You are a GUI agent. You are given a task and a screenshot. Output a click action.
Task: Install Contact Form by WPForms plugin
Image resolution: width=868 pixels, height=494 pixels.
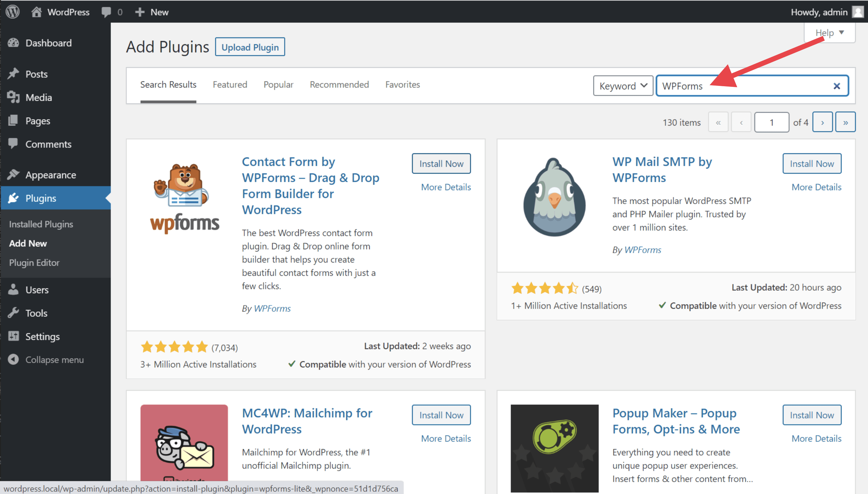[x=441, y=163]
